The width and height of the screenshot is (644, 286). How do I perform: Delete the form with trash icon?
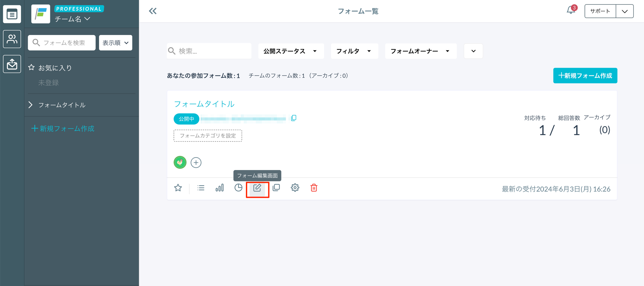pyautogui.click(x=314, y=188)
